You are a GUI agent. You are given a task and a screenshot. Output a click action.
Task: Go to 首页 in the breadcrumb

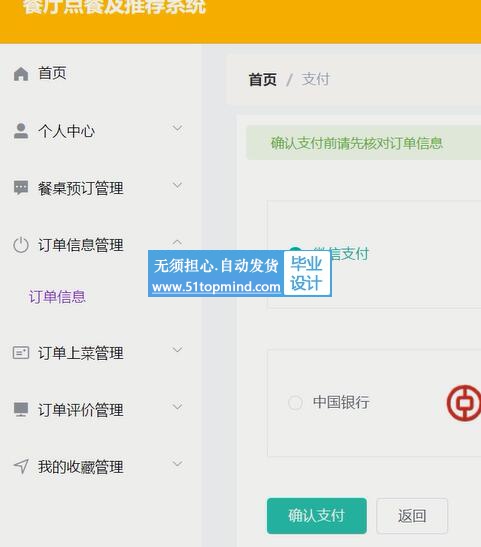click(x=263, y=80)
